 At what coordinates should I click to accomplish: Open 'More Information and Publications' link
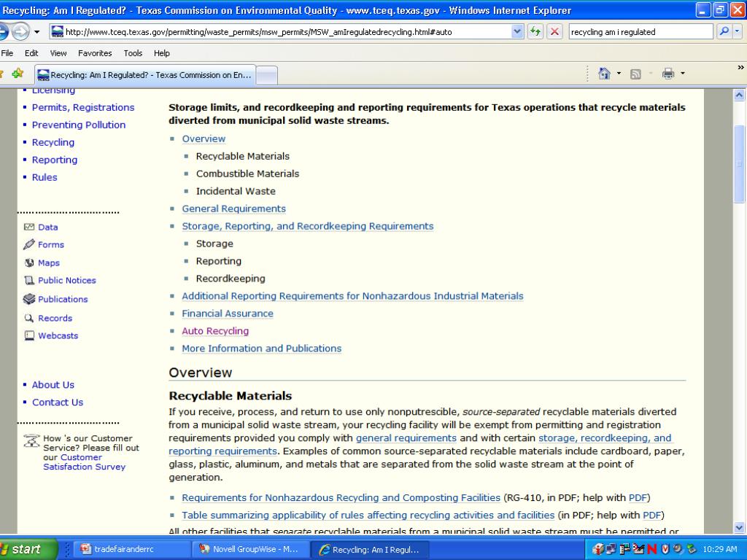pyautogui.click(x=262, y=349)
